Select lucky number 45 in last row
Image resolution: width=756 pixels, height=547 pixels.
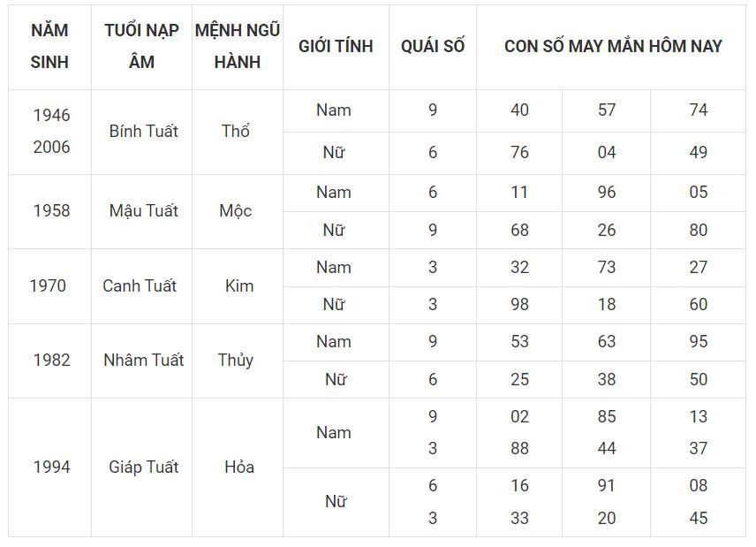click(x=698, y=519)
